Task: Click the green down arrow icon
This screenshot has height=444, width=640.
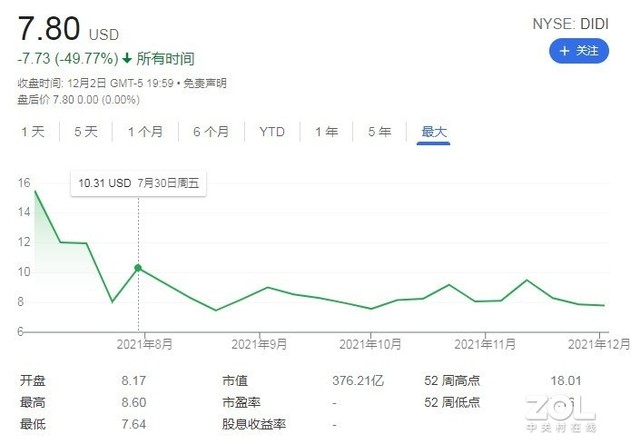Action: [x=127, y=59]
